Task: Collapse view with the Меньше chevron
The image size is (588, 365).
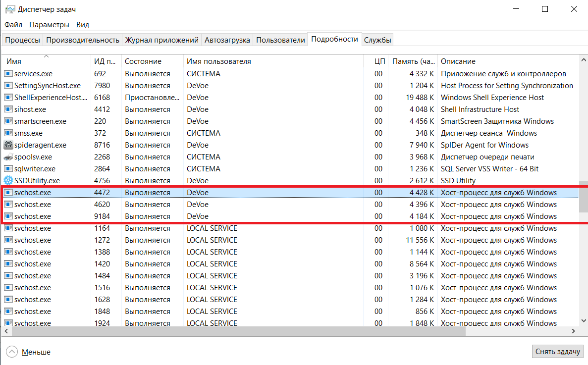Action: (11, 352)
